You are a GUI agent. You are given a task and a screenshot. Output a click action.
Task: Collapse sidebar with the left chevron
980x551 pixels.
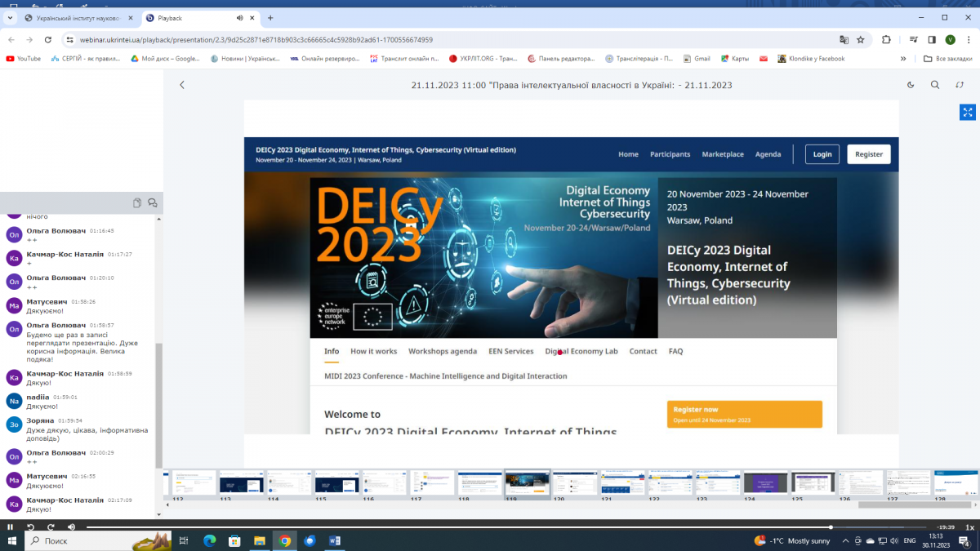point(182,85)
